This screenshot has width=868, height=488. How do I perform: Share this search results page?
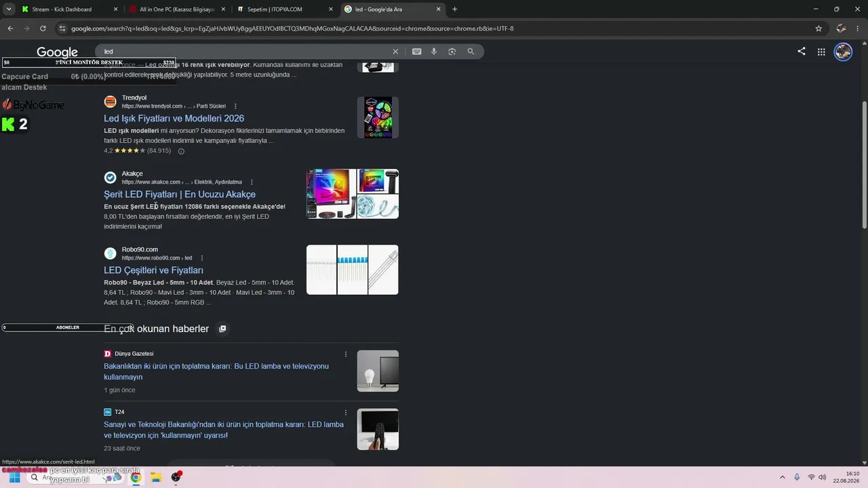pyautogui.click(x=802, y=52)
